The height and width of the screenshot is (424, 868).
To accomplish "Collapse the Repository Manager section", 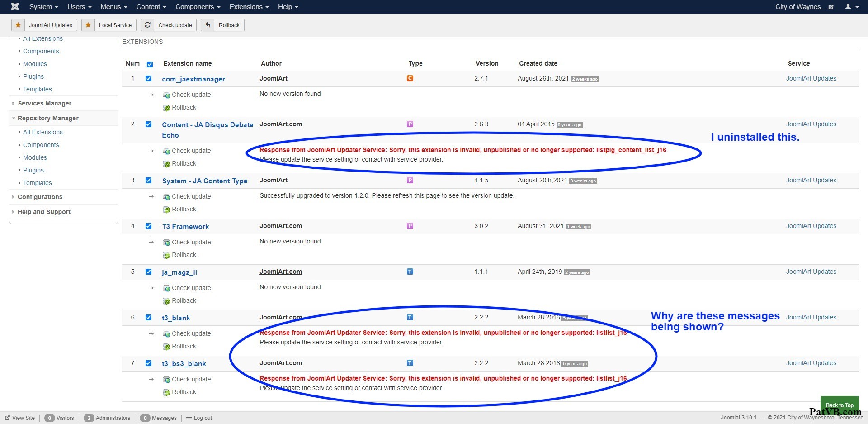I will 48,118.
